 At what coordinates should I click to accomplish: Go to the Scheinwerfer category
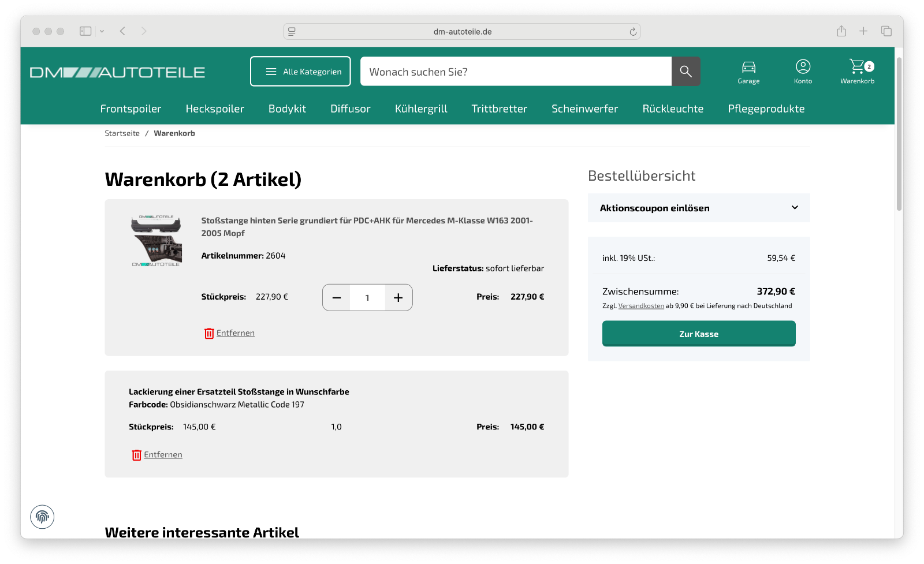click(584, 109)
